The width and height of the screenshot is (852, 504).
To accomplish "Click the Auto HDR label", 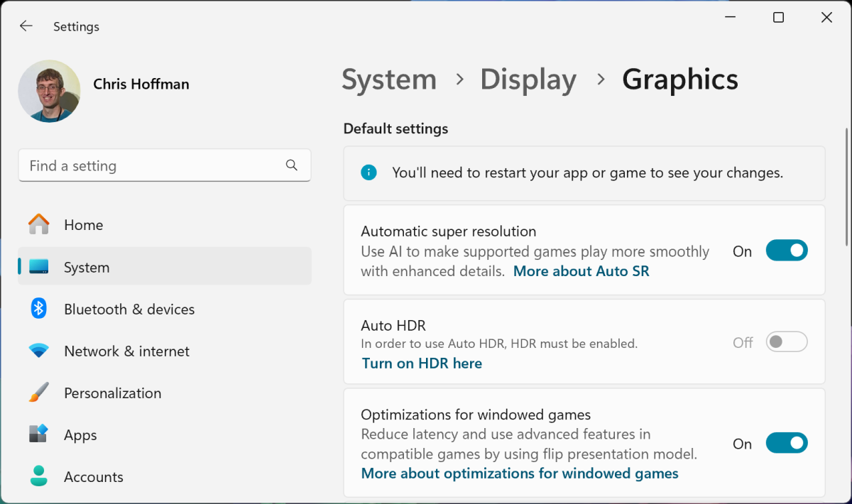I will point(393,326).
